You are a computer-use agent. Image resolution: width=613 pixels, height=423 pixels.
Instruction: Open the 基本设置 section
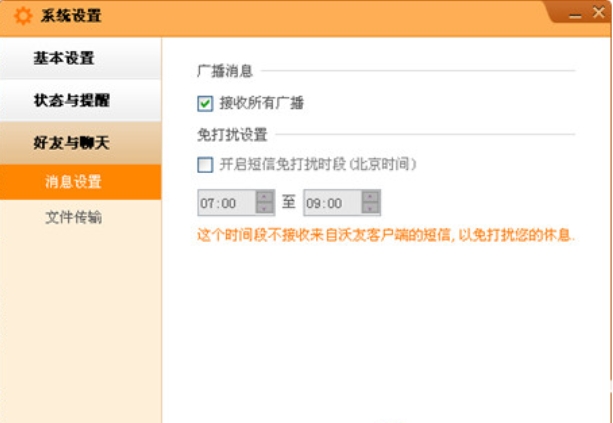click(x=80, y=58)
